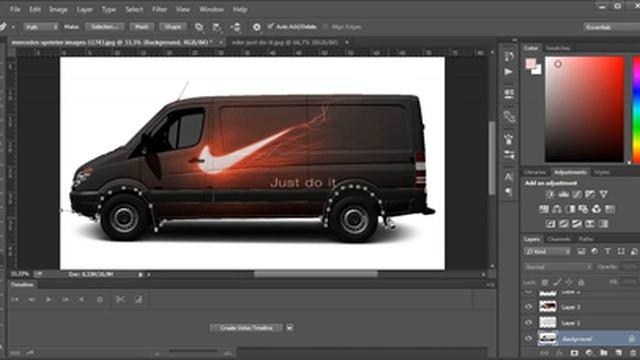640x360 pixels.
Task: Open the Image menu
Action: 58,9
